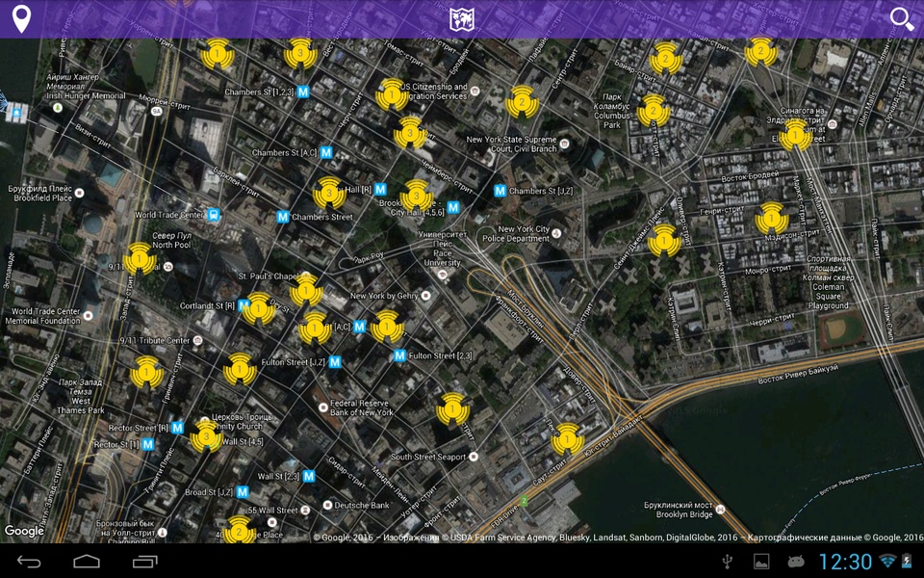Select the Wi-Fi marker beside North Pool
This screenshot has width=924, height=578.
140,258
